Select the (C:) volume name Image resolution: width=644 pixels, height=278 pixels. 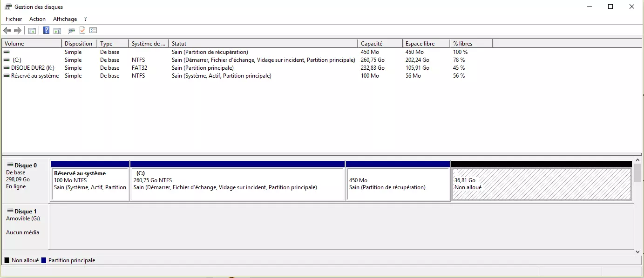tap(17, 60)
